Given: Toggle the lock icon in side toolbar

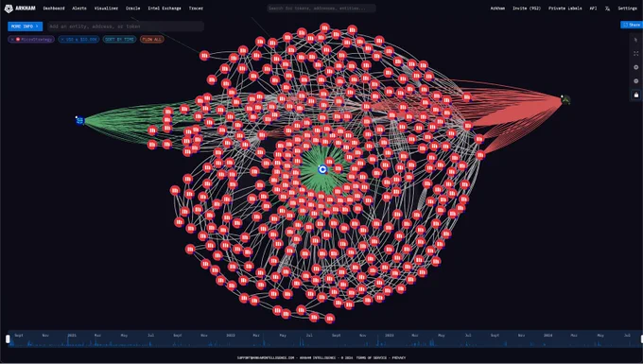Looking at the screenshot, I should 636,95.
